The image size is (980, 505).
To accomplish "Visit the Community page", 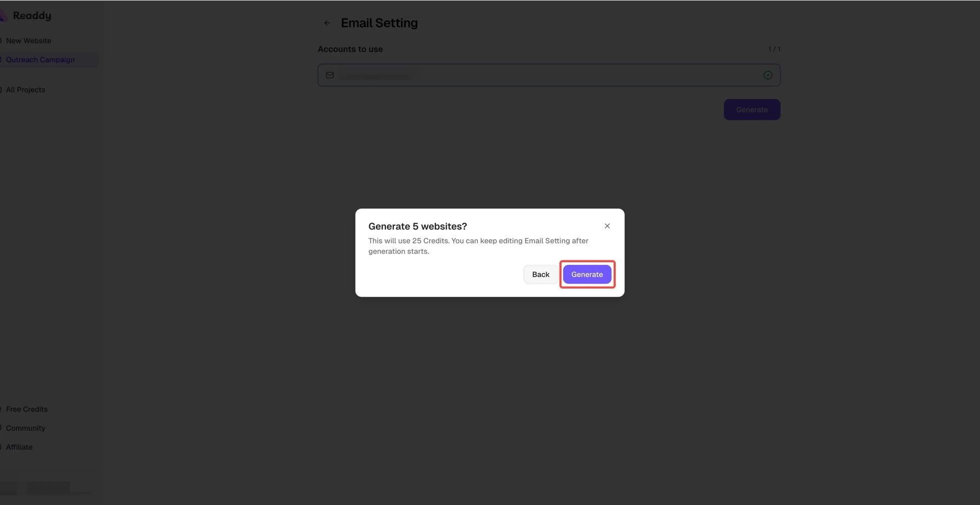I will pos(25,428).
